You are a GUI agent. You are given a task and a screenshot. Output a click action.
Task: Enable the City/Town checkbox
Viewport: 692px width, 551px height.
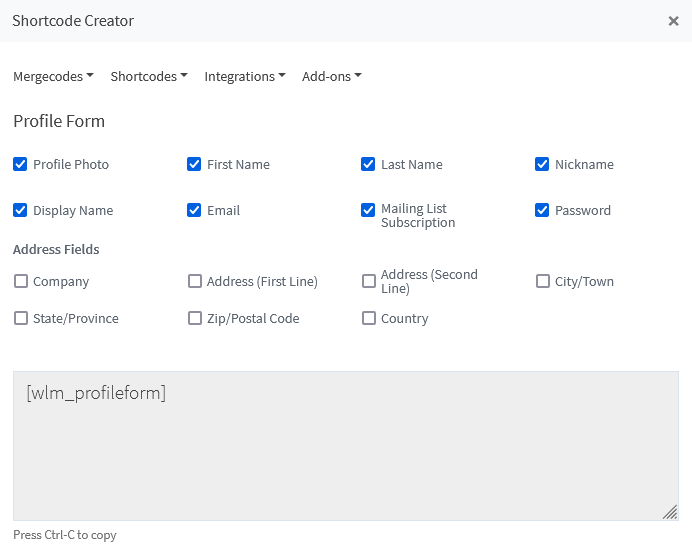[x=542, y=281]
